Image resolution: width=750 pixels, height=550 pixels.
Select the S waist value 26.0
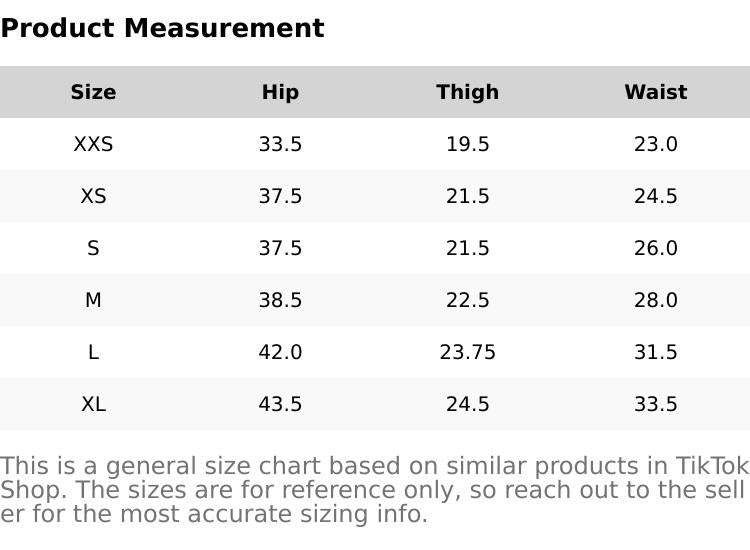point(655,248)
